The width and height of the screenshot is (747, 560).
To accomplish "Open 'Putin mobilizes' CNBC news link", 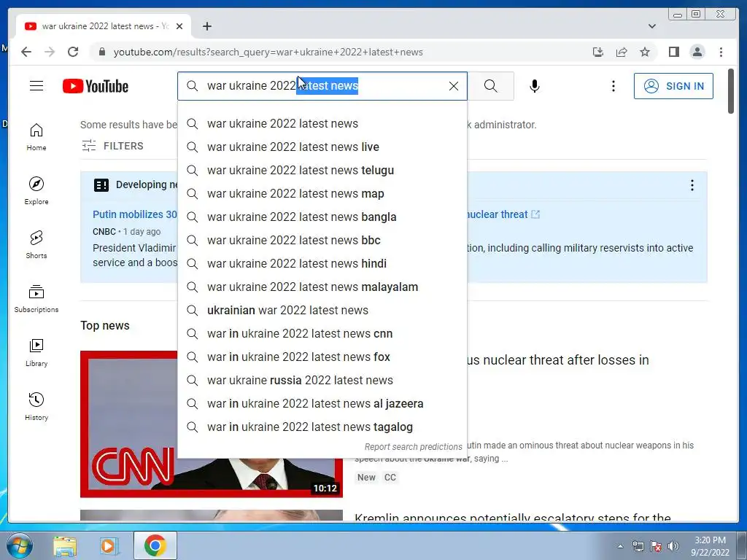I will 135,214.
